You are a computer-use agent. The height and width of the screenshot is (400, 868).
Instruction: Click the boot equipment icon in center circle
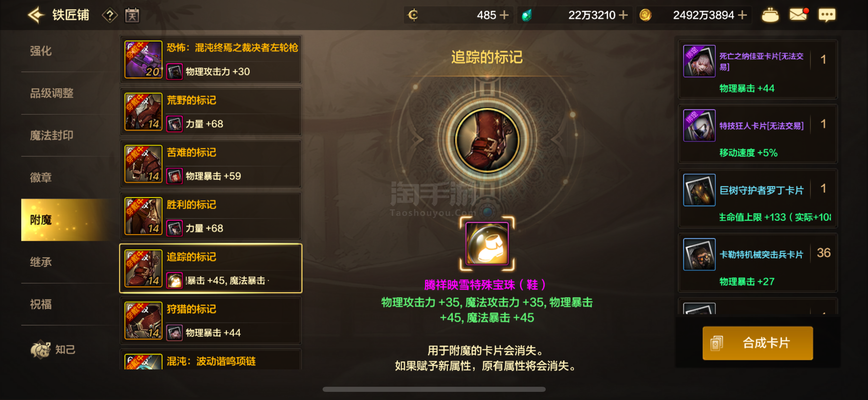(487, 140)
